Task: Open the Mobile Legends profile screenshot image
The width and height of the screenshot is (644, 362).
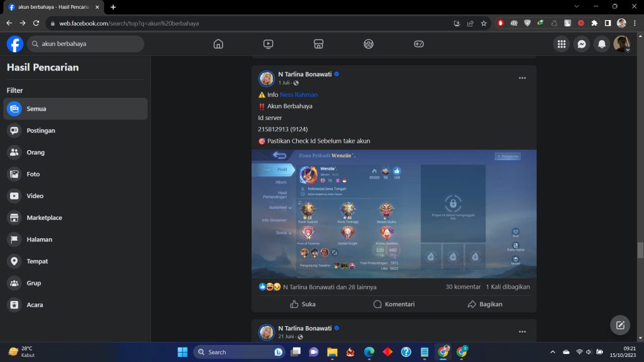Action: [x=394, y=214]
